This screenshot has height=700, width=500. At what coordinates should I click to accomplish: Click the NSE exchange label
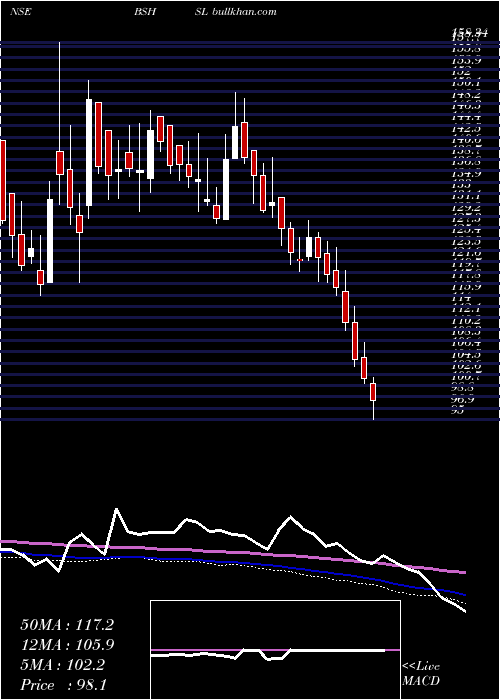(x=20, y=12)
